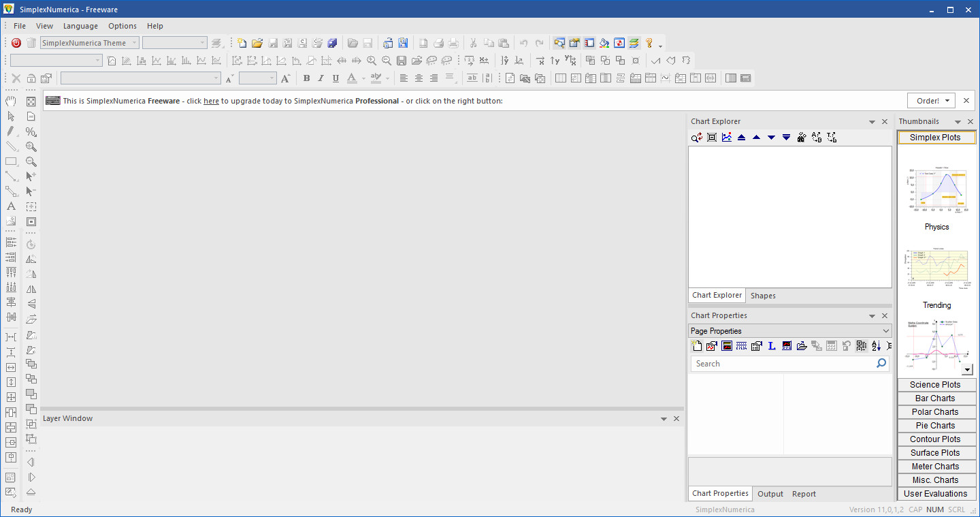Open the Surface Plots category
This screenshot has height=517, width=980.
[935, 453]
